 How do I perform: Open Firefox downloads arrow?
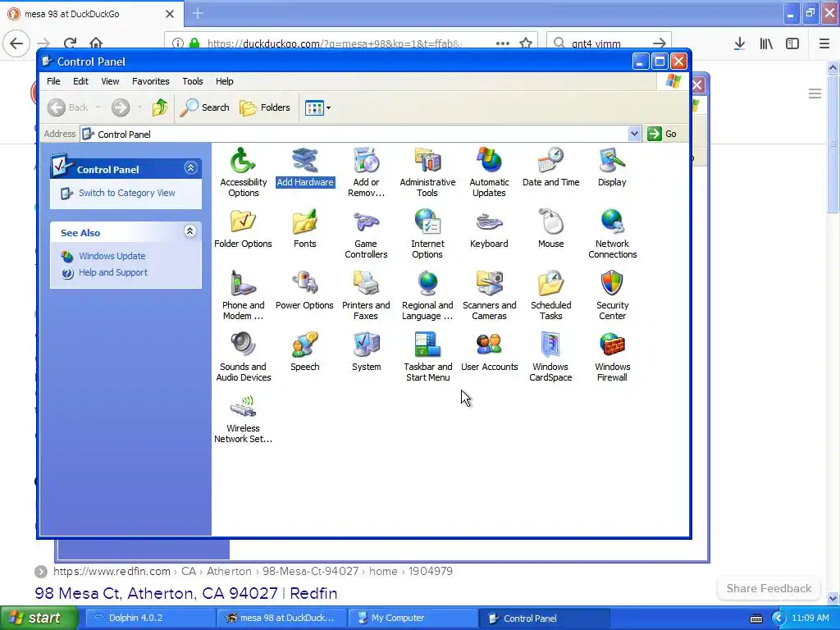739,44
